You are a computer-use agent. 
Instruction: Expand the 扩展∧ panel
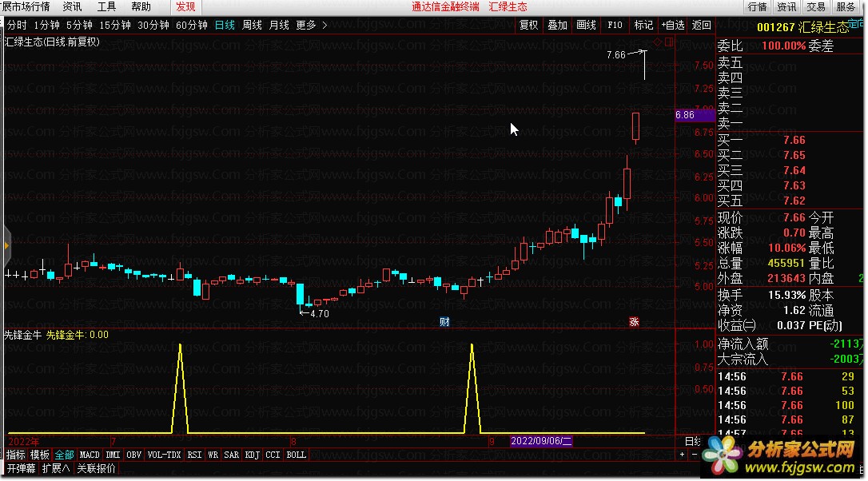coord(56,468)
